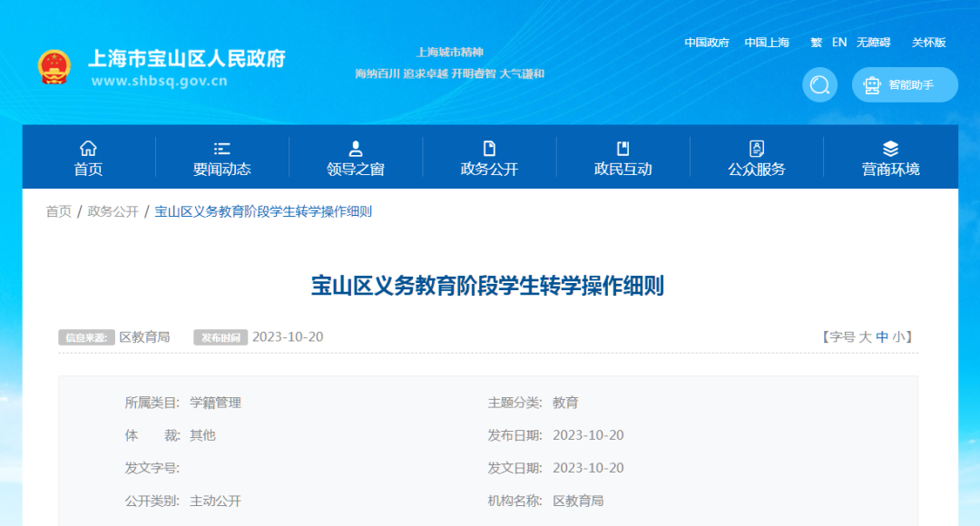Set font size to 大
Screen dimensions: 980x526
point(865,337)
